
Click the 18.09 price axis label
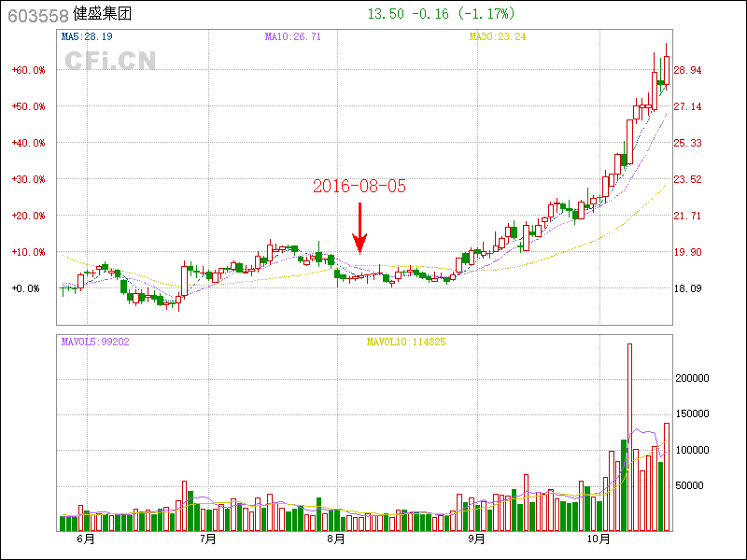pos(688,288)
